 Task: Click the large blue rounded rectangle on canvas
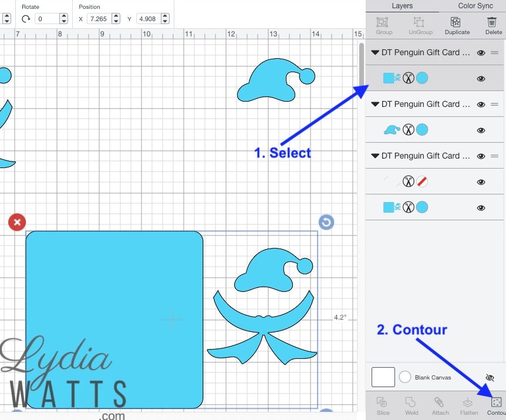coord(114,320)
